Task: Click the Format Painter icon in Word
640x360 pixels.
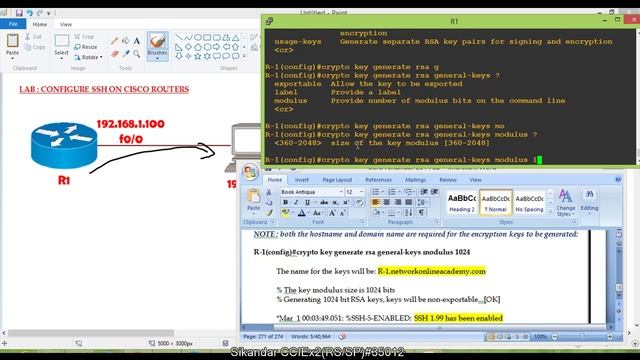Action: (269, 212)
